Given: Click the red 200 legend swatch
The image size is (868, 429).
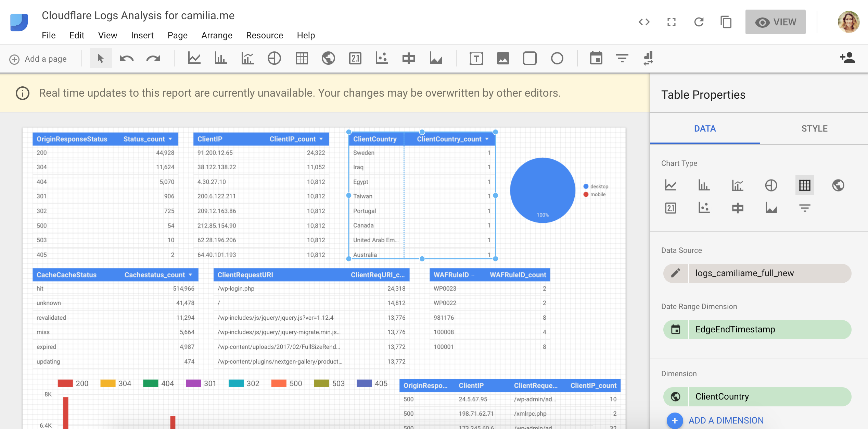Looking at the screenshot, I should click(x=65, y=383).
